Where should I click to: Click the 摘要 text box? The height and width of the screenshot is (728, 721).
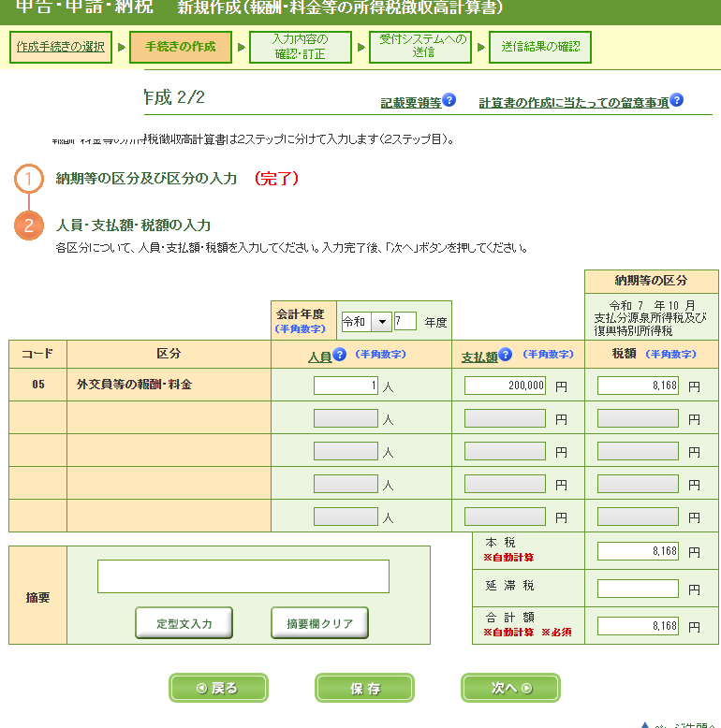click(243, 576)
